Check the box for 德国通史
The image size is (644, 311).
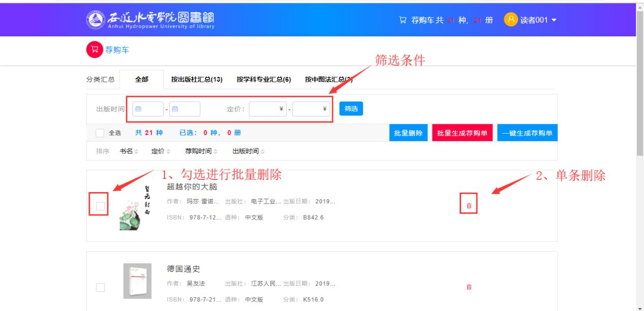tap(100, 287)
